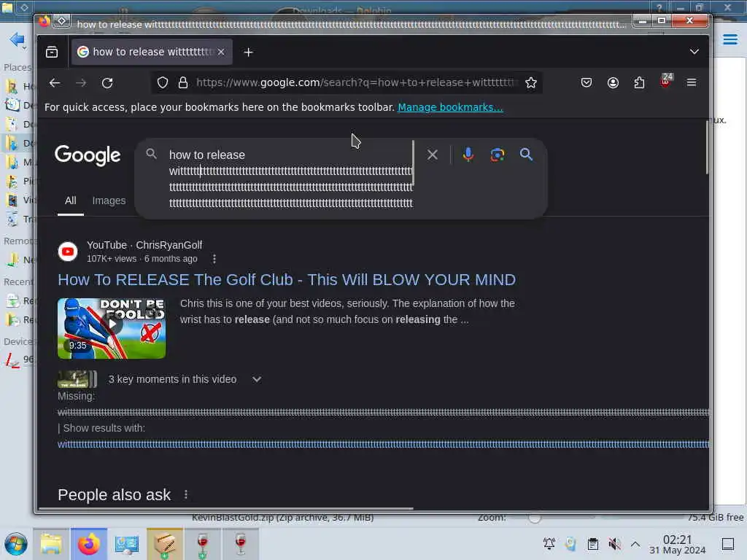Viewport: 747px width, 560px height.
Task: Open file manager from the taskbar
Action: [51, 544]
